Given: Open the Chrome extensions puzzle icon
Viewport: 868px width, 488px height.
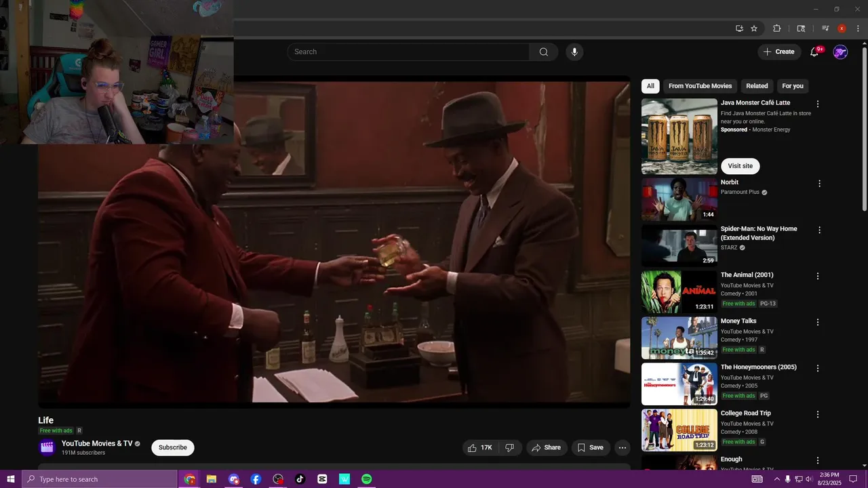Looking at the screenshot, I should click(777, 28).
